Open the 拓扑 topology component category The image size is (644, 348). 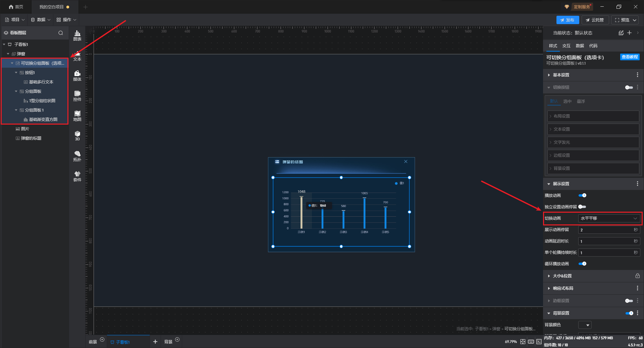point(77,156)
